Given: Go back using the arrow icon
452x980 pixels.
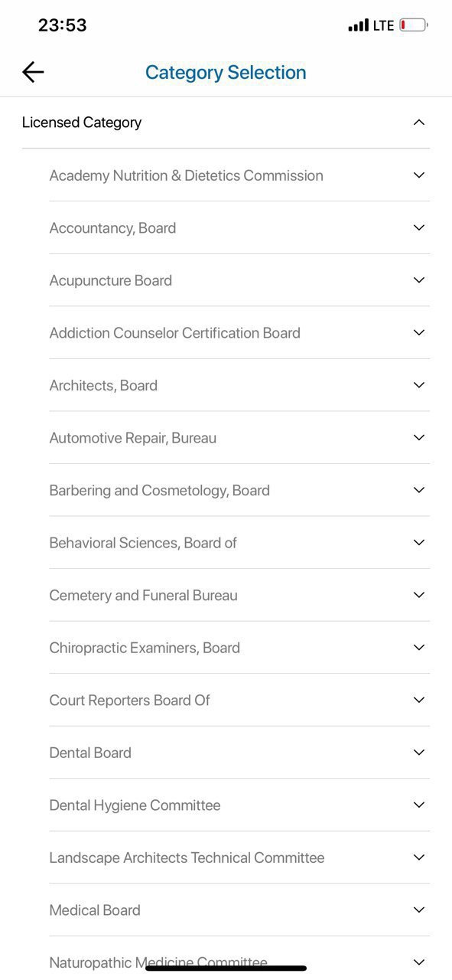Looking at the screenshot, I should [x=33, y=72].
